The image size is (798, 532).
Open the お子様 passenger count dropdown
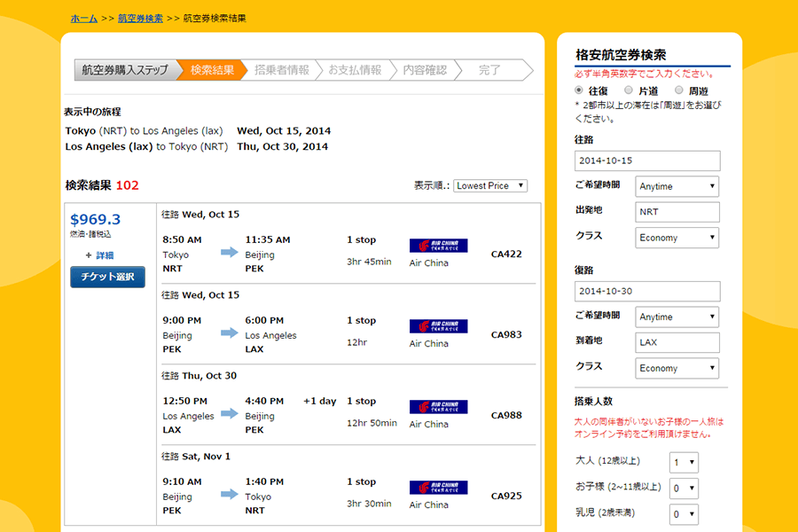[684, 489]
